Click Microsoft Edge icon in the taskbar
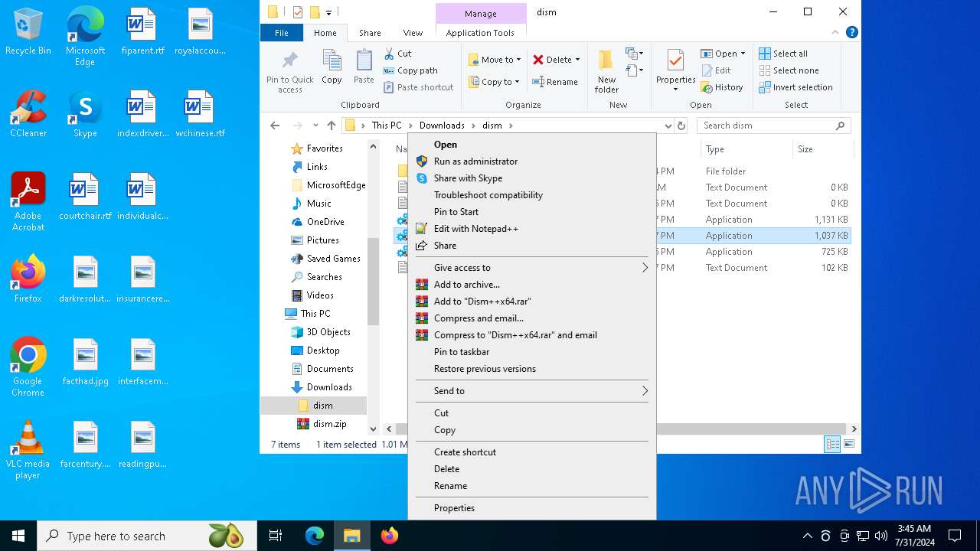The height and width of the screenshot is (551, 980). pyautogui.click(x=315, y=536)
